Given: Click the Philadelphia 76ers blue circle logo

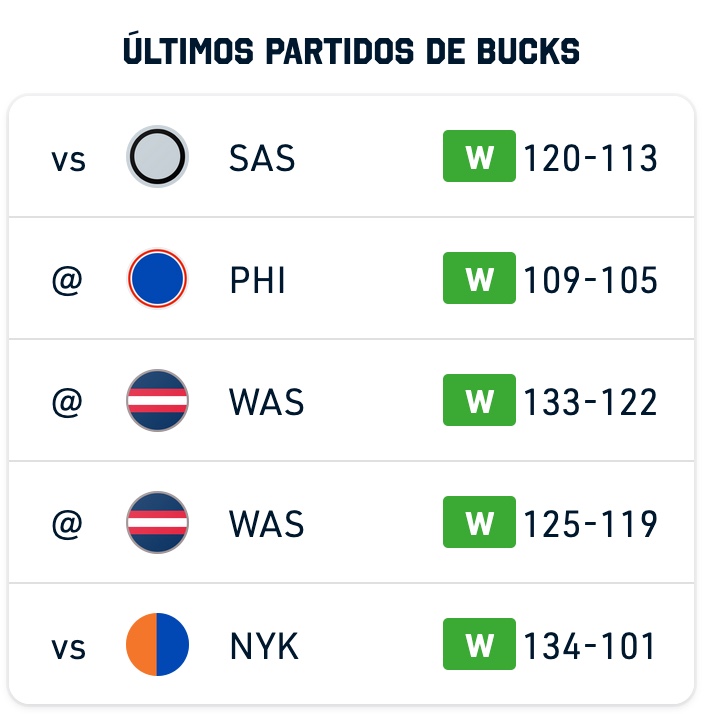Looking at the screenshot, I should point(157,278).
